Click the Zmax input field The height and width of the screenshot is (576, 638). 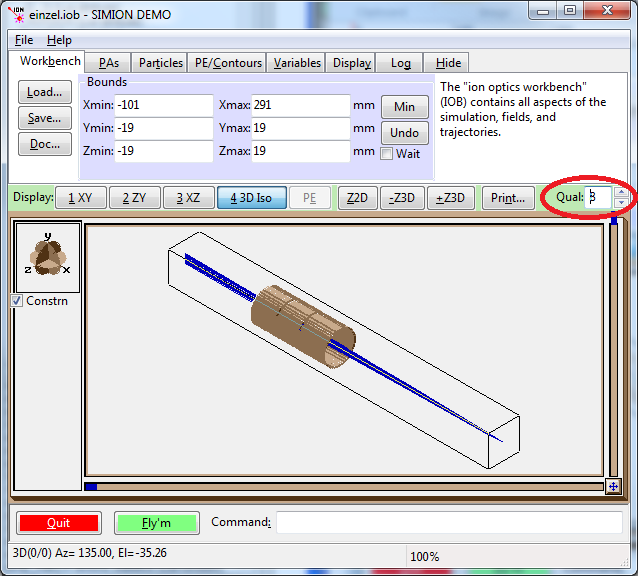pos(301,151)
